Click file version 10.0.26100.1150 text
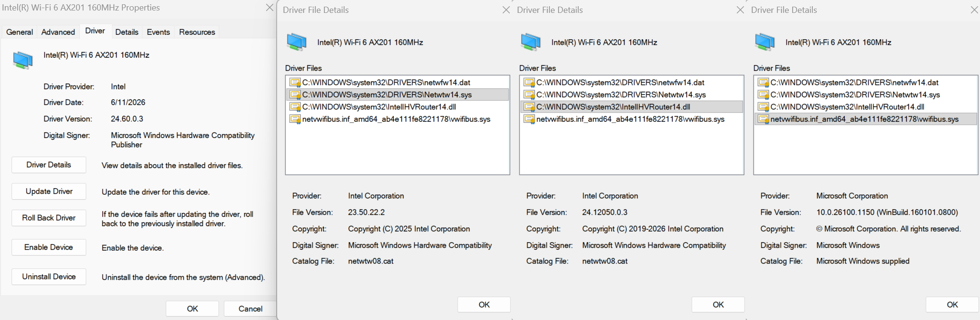 pyautogui.click(x=887, y=212)
